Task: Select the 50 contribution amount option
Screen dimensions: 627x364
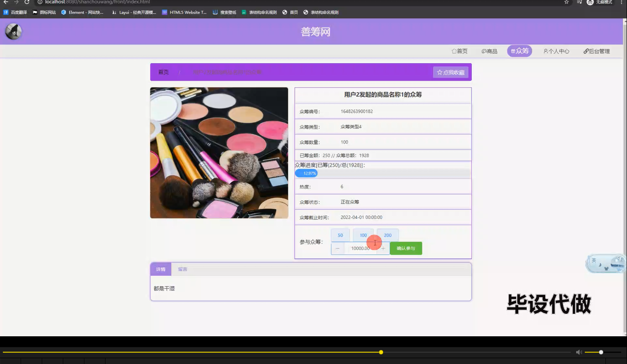Action: coord(340,235)
